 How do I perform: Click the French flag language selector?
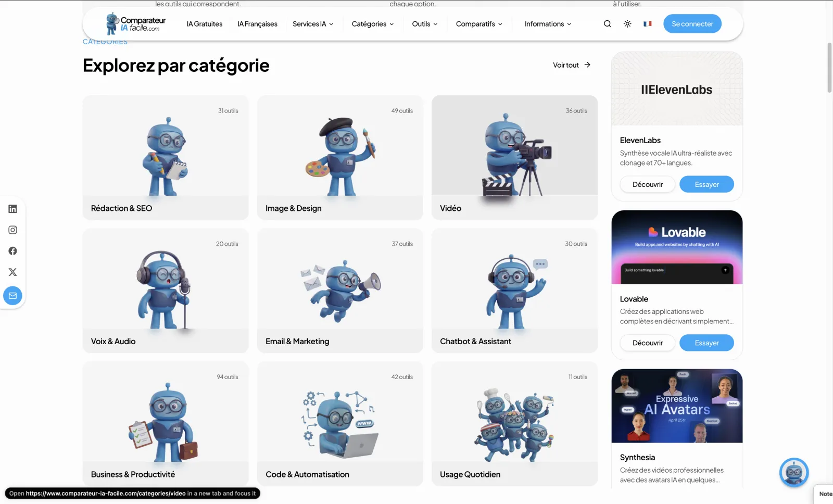pyautogui.click(x=647, y=24)
